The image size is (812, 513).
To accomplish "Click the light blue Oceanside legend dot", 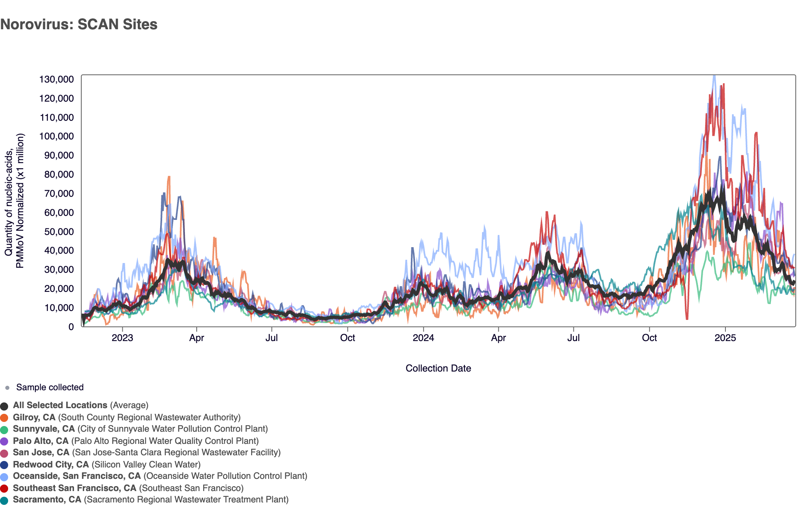I will pos(4,477).
